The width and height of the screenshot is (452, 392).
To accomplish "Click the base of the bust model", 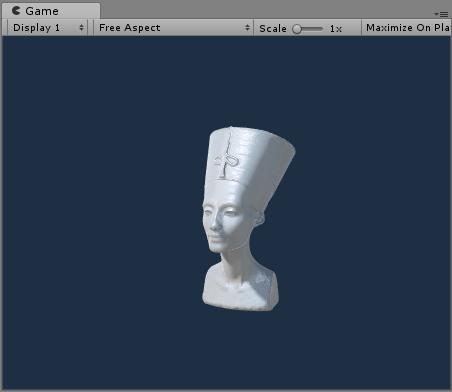I will 240,290.
